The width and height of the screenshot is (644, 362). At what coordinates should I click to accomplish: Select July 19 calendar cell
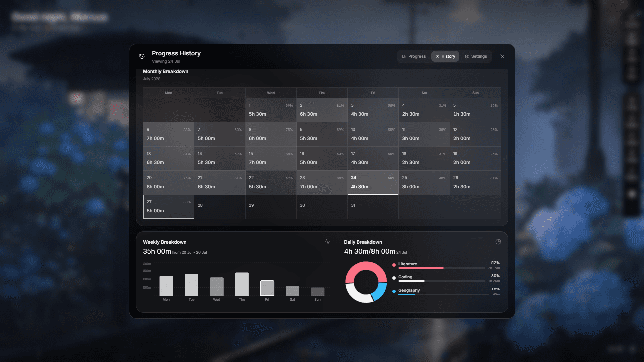coord(476,158)
